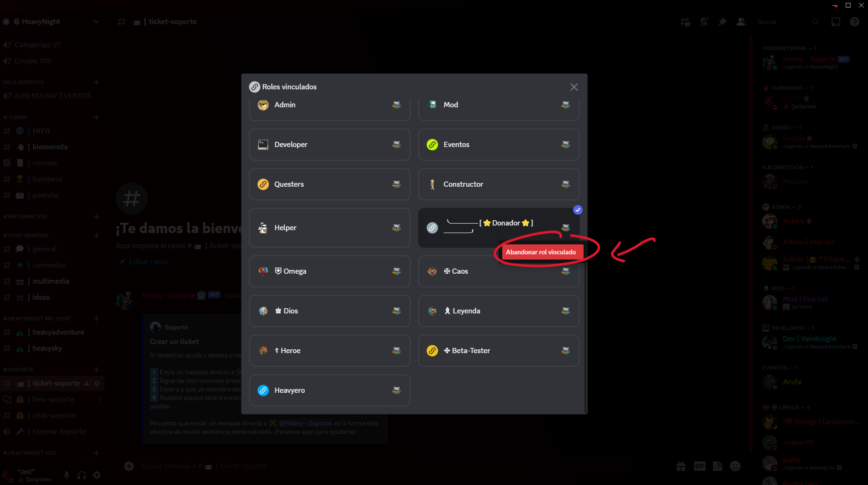Select the Admin linked role card
This screenshot has height=485, width=868.
(x=329, y=105)
